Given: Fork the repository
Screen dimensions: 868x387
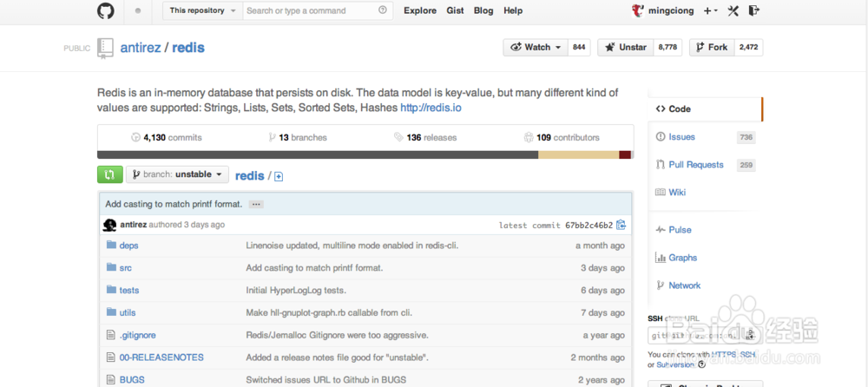Looking at the screenshot, I should coord(712,48).
